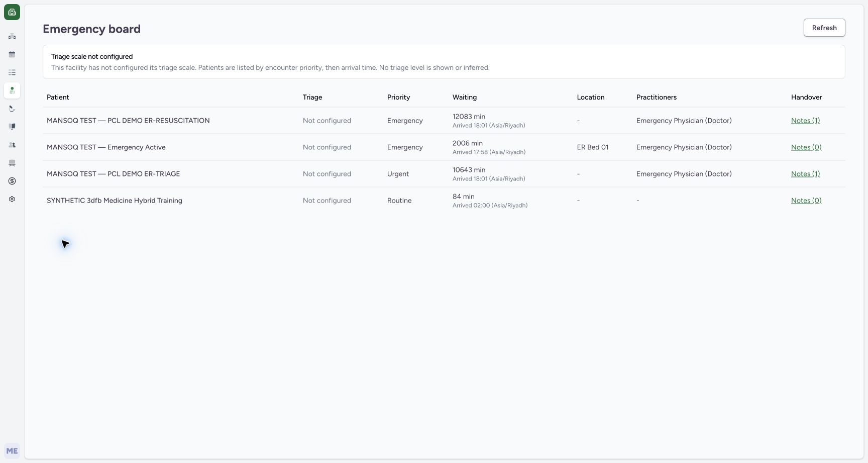This screenshot has width=868, height=463.
Task: Open Notes (0) for Emergency Active patient
Action: point(806,147)
